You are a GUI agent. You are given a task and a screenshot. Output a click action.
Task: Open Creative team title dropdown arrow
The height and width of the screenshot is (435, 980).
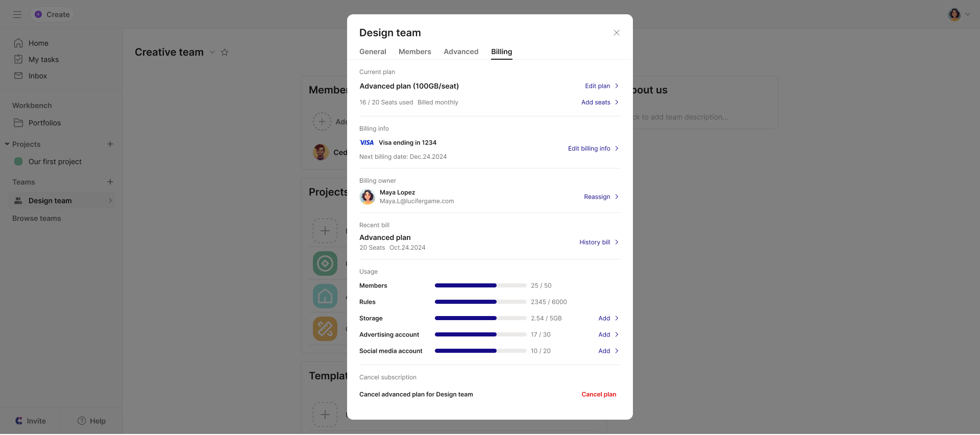(212, 52)
